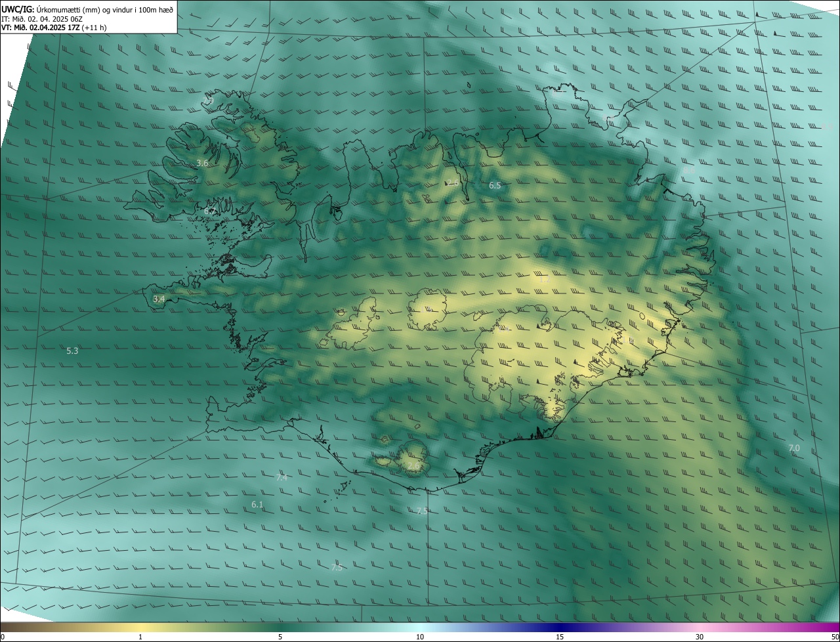Click the '30' tick on the color scale
Viewport: 840px width, 642px height.
tap(700, 637)
